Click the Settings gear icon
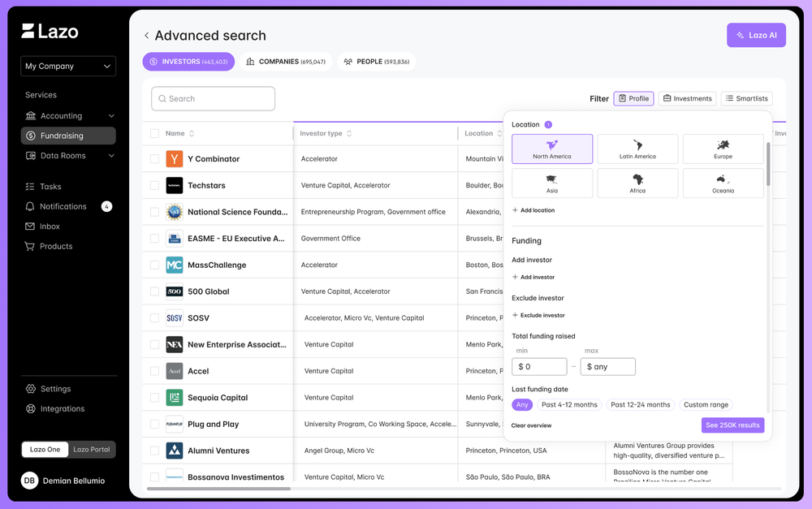The width and height of the screenshot is (812, 509). [31, 389]
